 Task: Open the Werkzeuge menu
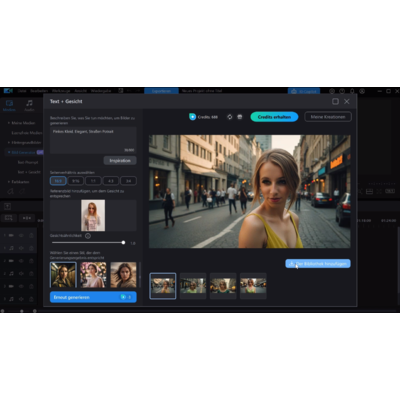point(61,91)
